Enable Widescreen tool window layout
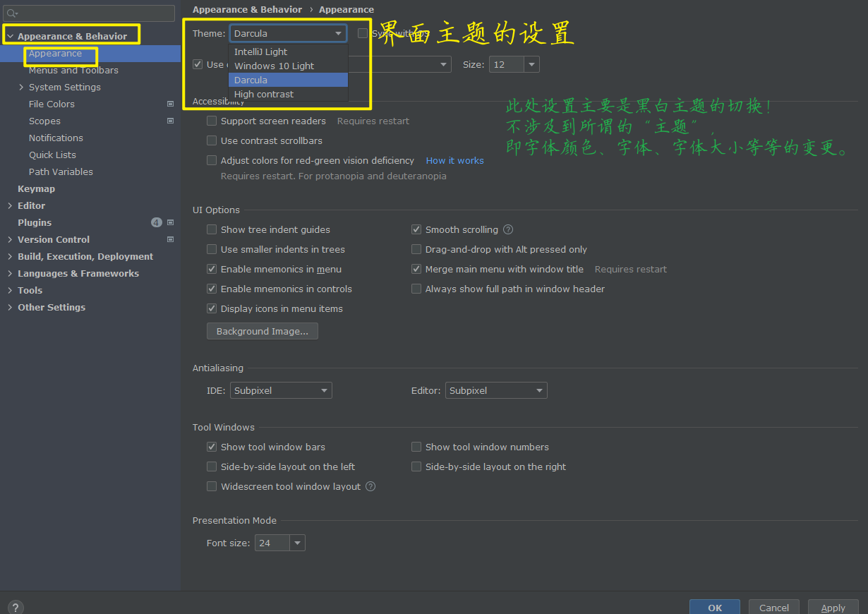 pos(212,486)
